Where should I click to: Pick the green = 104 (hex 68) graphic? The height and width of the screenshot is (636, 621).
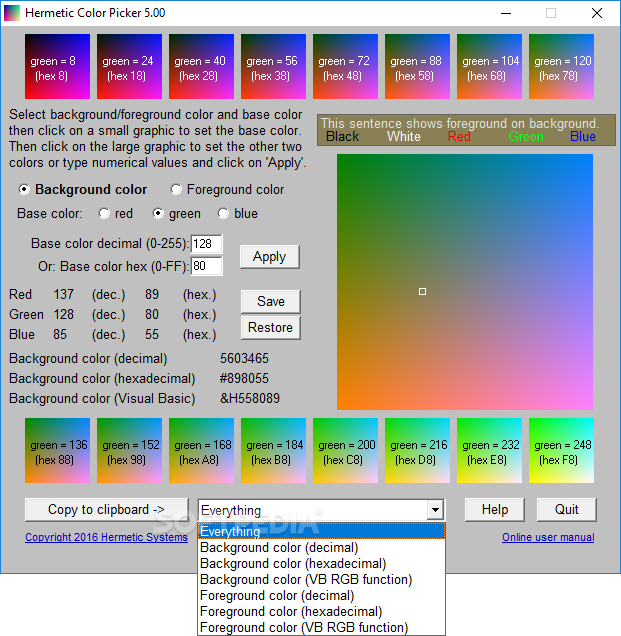coord(489,67)
